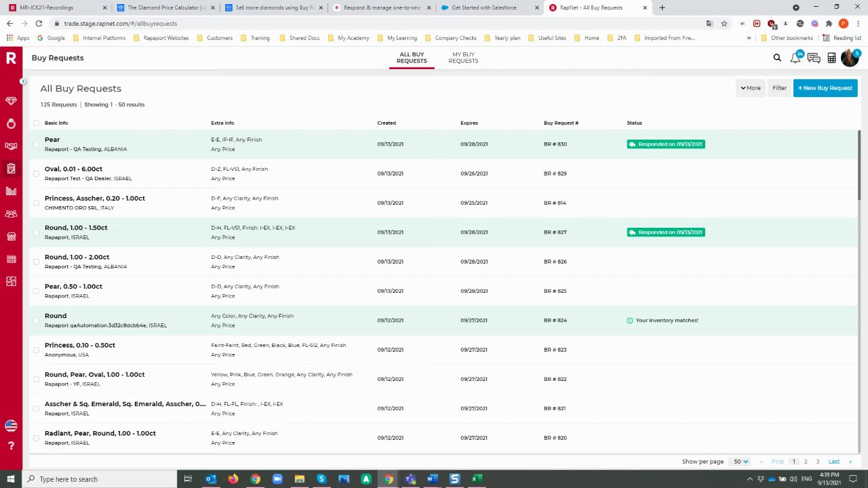This screenshot has width=868, height=488.
Task: Open Chrome tab search dropdown arrow
Action: 795,7
